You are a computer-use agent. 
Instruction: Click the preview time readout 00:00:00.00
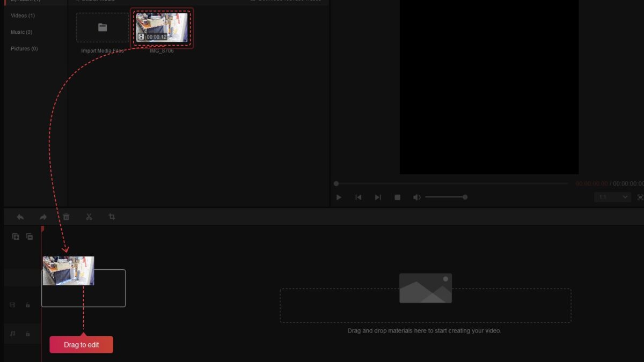(x=592, y=183)
